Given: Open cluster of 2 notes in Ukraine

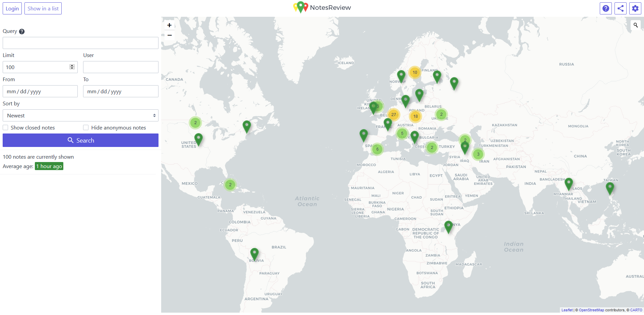Looking at the screenshot, I should point(441,114).
